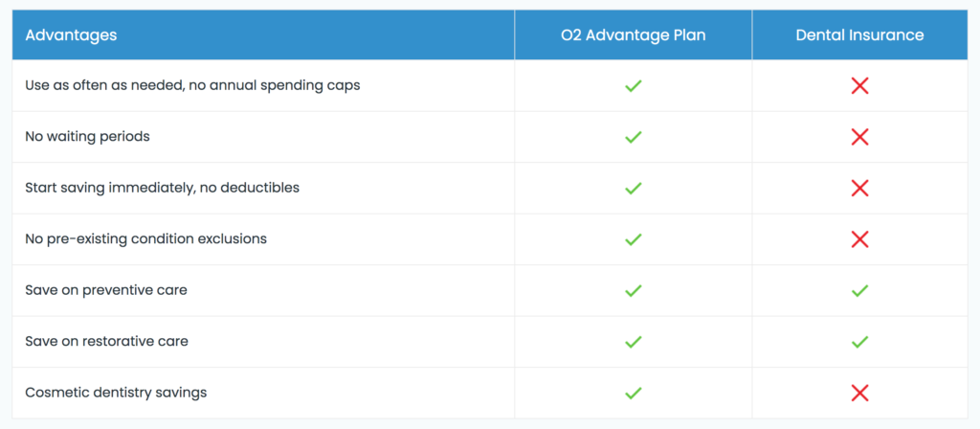The width and height of the screenshot is (980, 429).
Task: Click the green check for Cosmetic dentistry savings
Action: point(634,394)
